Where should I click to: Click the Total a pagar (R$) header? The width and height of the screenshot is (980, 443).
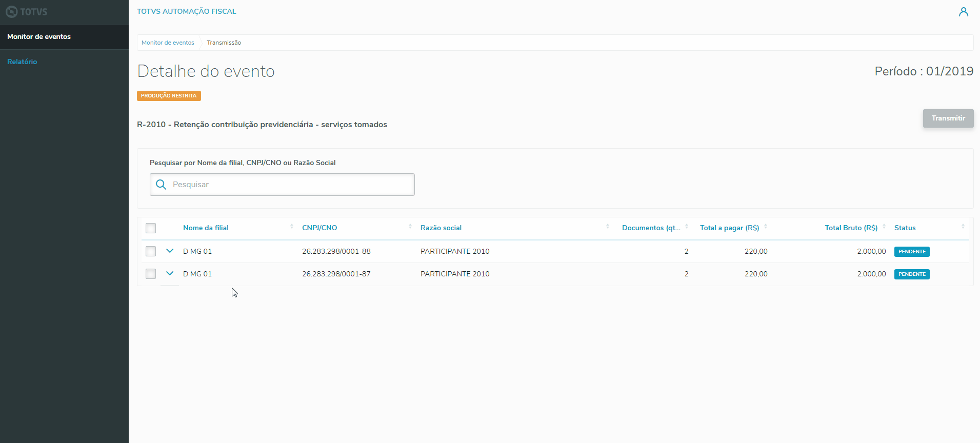pyautogui.click(x=729, y=228)
